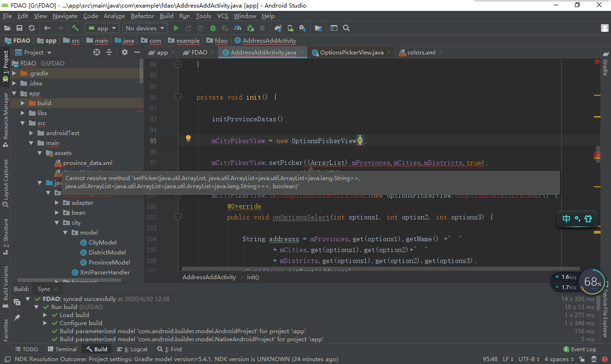Viewport: 611px width, 364px height.
Task: Expand the libs folder
Action: click(x=23, y=113)
